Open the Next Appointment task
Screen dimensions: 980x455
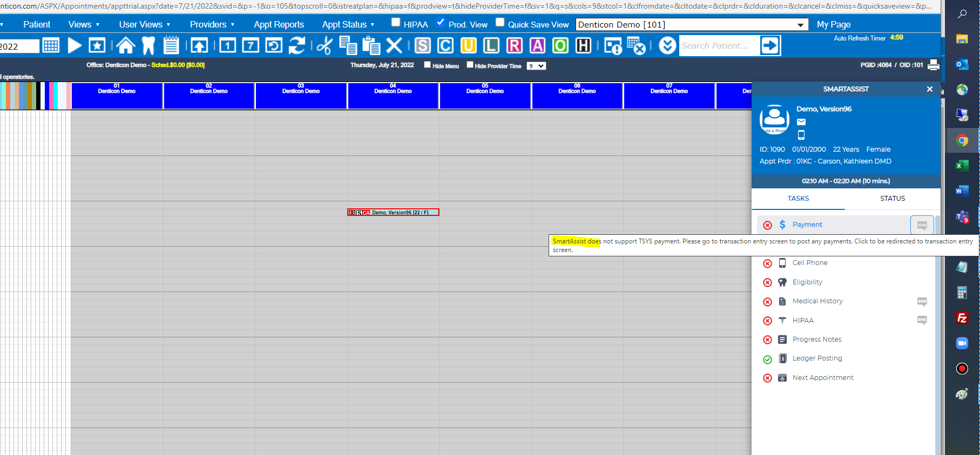823,378
